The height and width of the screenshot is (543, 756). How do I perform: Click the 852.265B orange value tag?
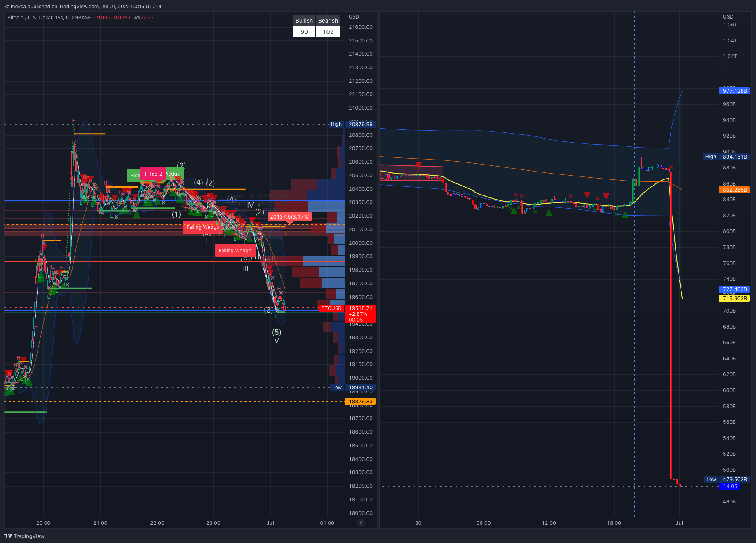735,190
